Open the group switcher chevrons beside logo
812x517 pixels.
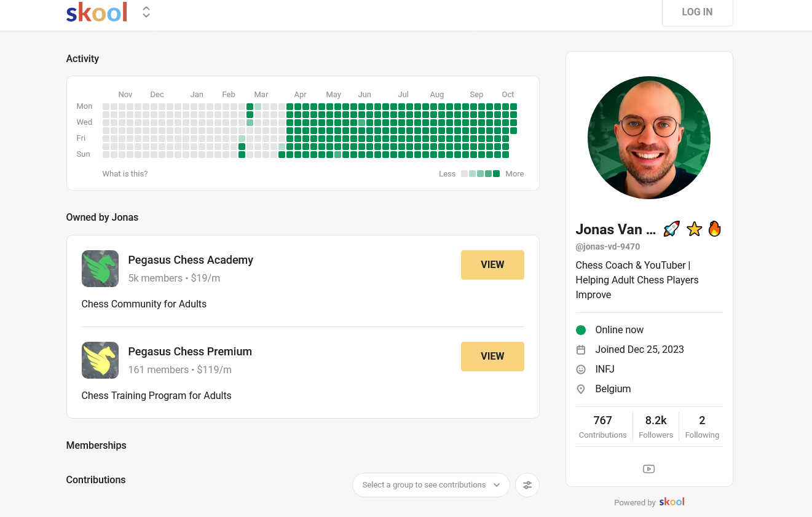146,12
